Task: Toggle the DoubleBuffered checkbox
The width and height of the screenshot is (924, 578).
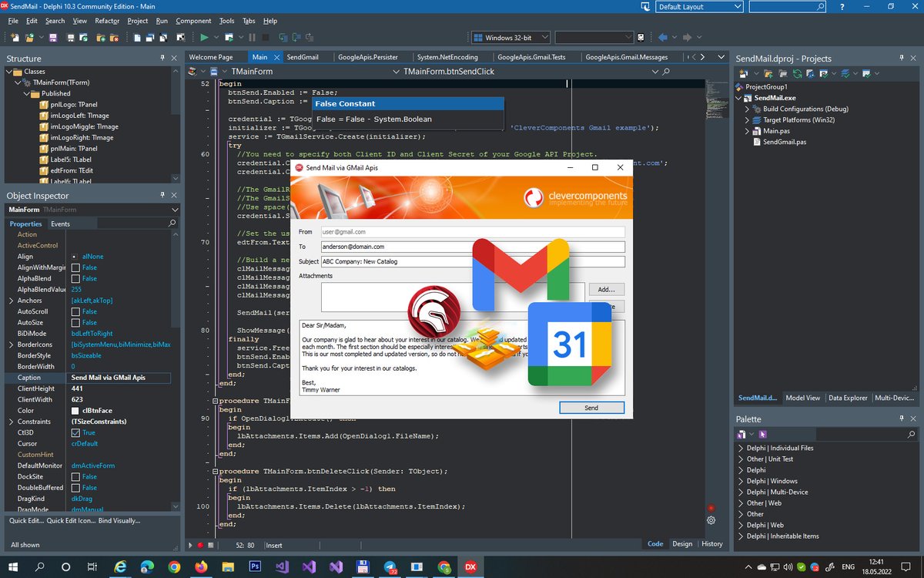Action: pyautogui.click(x=75, y=487)
